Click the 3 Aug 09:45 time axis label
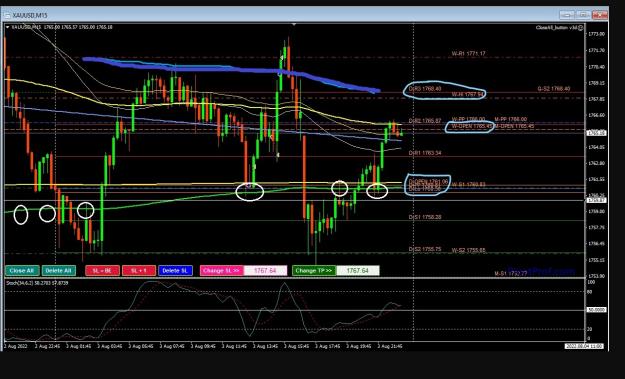The height and width of the screenshot is (379, 625). [x=203, y=346]
